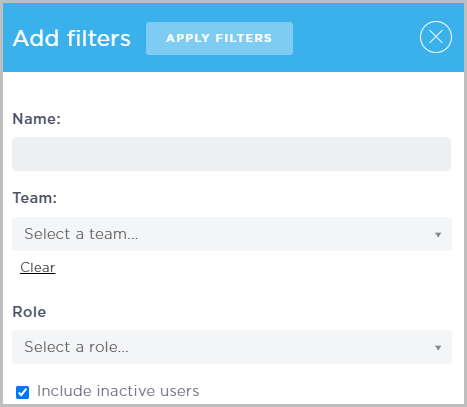Image resolution: width=467 pixels, height=407 pixels.
Task: Click the Team label
Action: 35,198
